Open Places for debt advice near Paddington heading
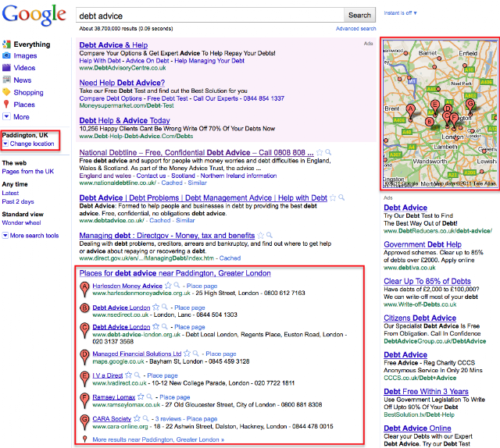 175,273
